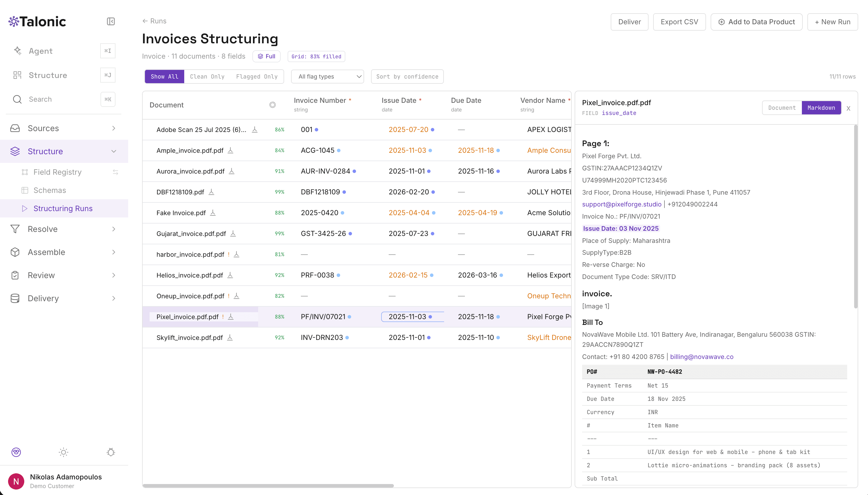Click download icon for Skylift_invoice.pdf.pdf
The image size is (868, 495).
click(x=230, y=338)
